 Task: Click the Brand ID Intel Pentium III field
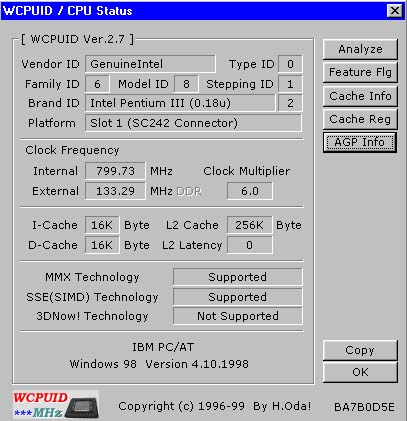[180, 103]
